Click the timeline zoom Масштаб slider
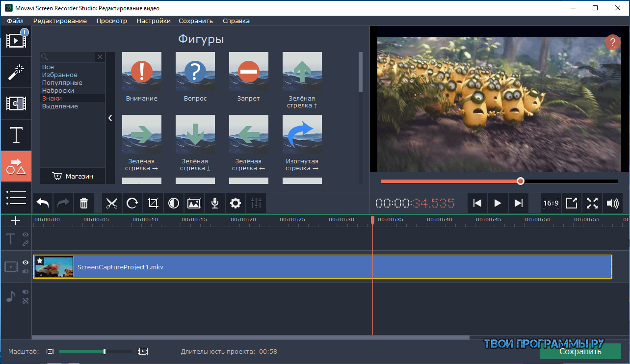 point(96,351)
